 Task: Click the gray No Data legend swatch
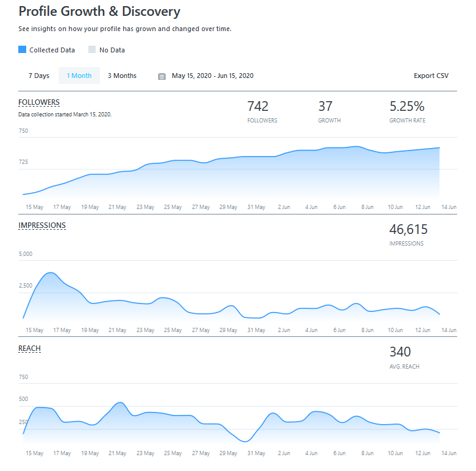[92, 50]
